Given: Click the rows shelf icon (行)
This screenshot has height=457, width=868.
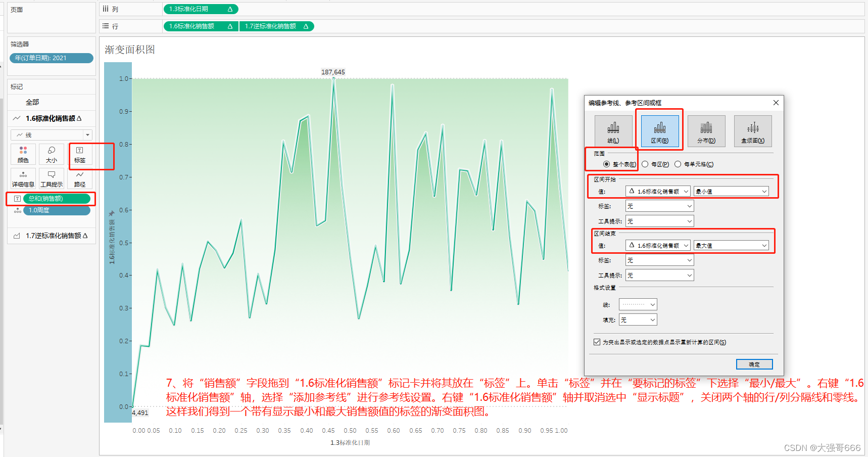Looking at the screenshot, I should pos(106,26).
